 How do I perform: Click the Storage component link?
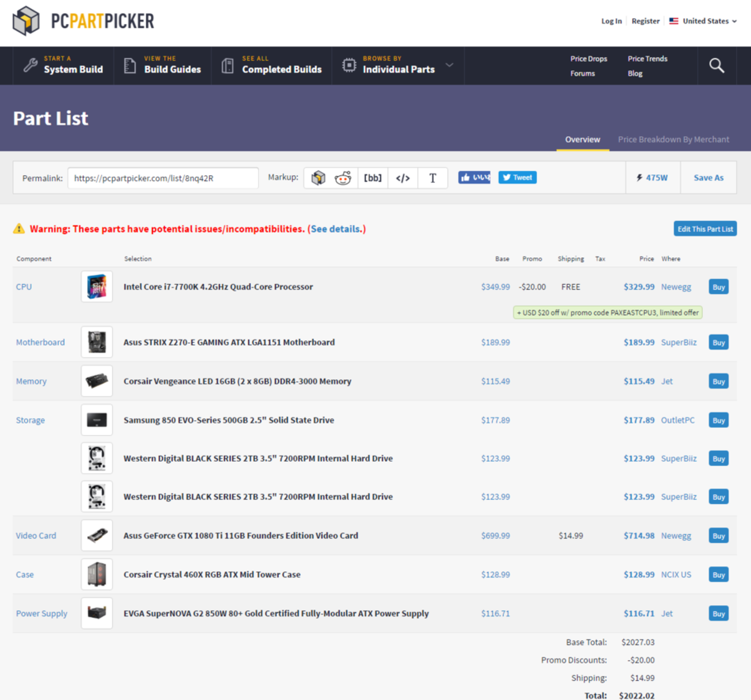(x=30, y=420)
